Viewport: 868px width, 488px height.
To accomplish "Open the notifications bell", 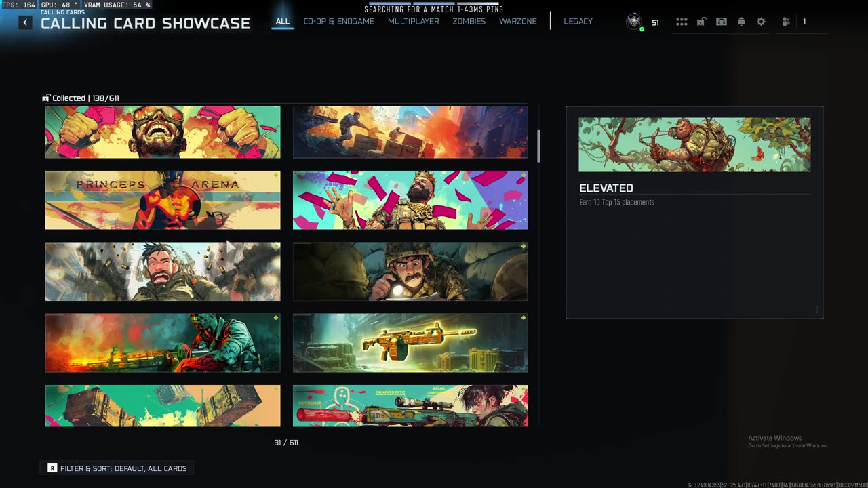I will pyautogui.click(x=741, y=22).
